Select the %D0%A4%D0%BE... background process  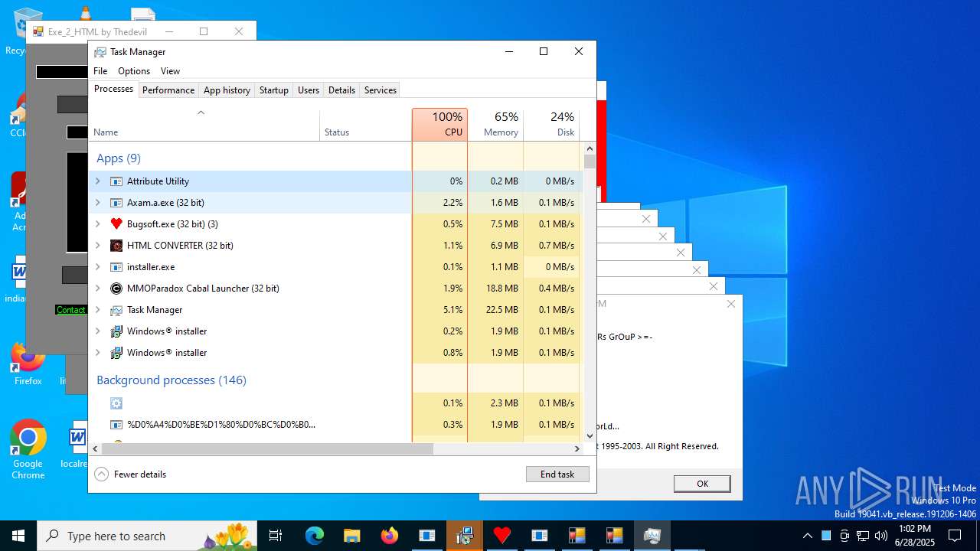tap(335, 425)
